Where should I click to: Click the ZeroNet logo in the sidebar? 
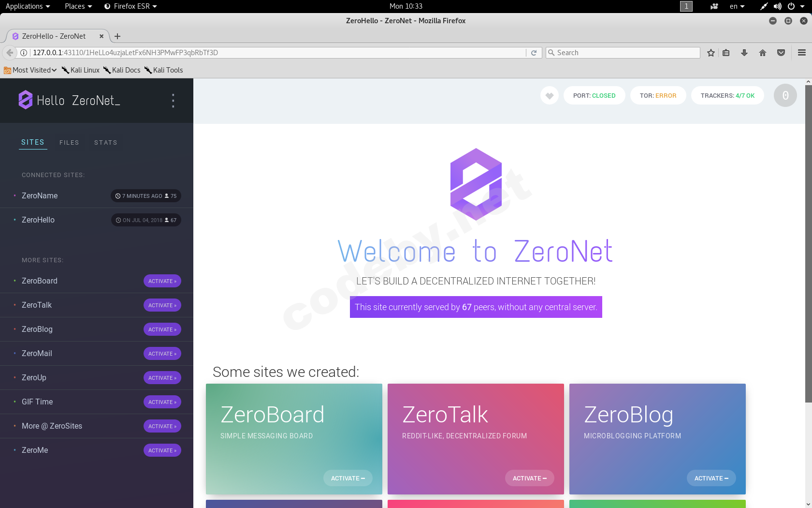[x=25, y=100]
